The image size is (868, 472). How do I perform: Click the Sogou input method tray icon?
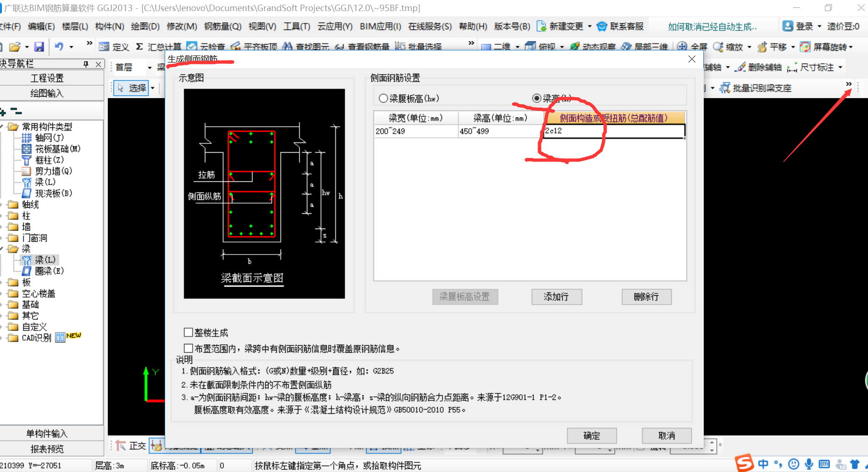pos(744,463)
